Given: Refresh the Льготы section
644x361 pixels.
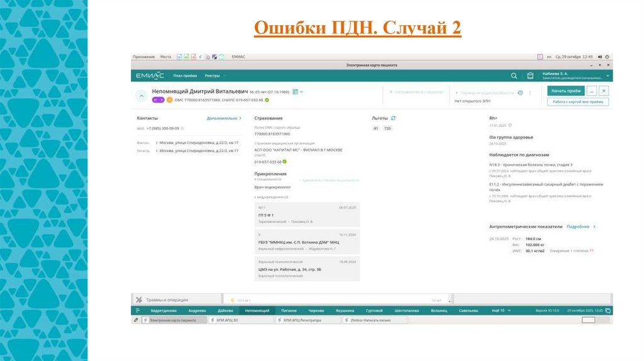Looking at the screenshot, I should (x=393, y=118).
